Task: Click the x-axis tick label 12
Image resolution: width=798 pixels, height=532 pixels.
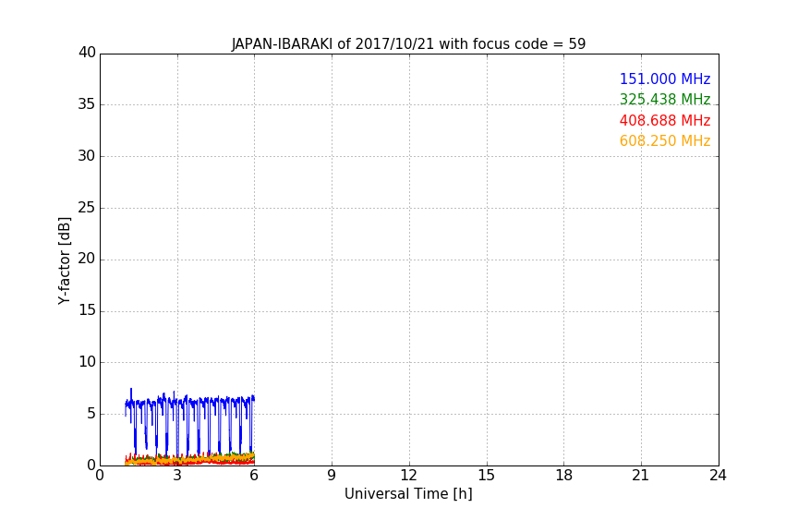Action: 408,476
